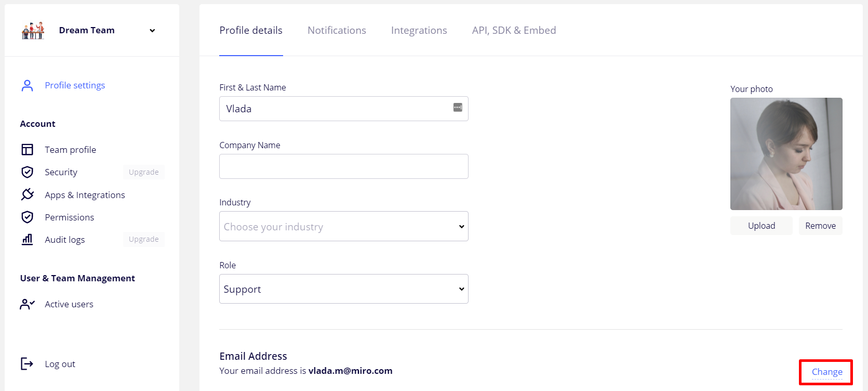The image size is (868, 391).
Task: Click the Log out arrow icon
Action: 27,364
